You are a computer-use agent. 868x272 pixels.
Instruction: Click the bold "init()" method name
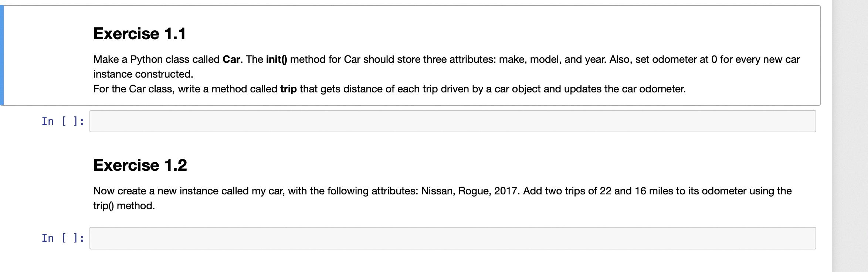click(x=277, y=59)
